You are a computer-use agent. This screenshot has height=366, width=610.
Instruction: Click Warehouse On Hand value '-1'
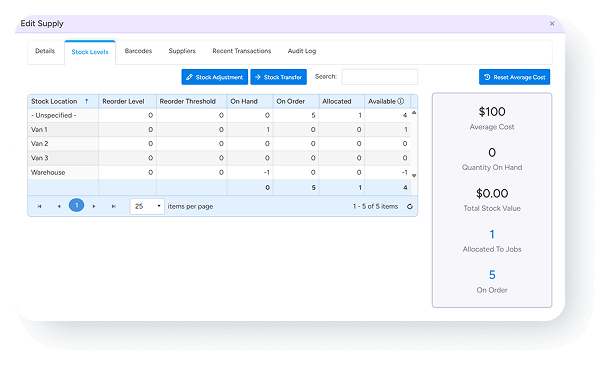266,172
